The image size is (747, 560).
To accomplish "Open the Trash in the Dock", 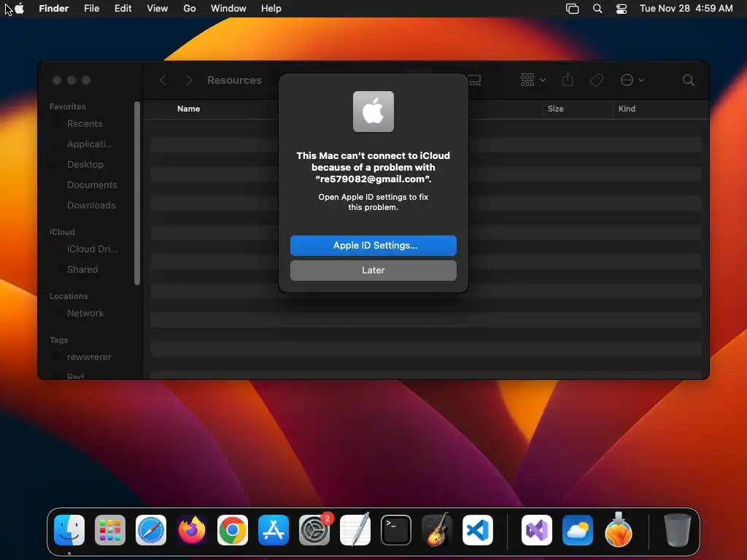I will click(x=677, y=530).
